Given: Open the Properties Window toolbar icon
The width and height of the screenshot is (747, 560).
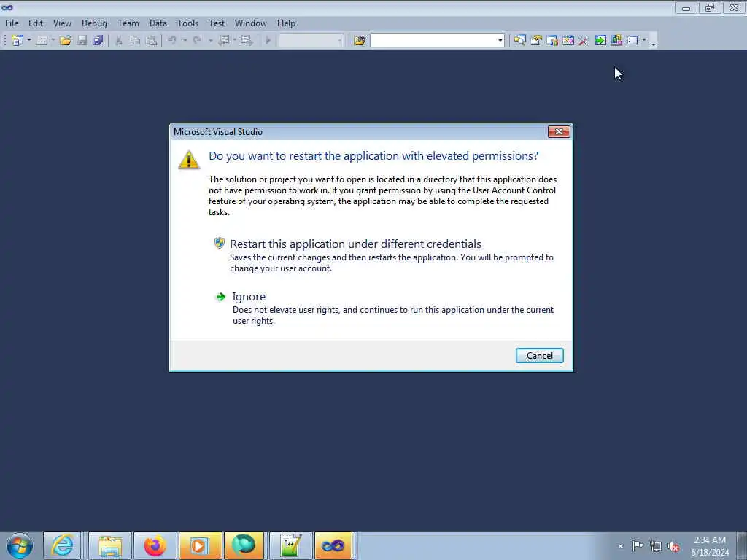Looking at the screenshot, I should (x=536, y=41).
